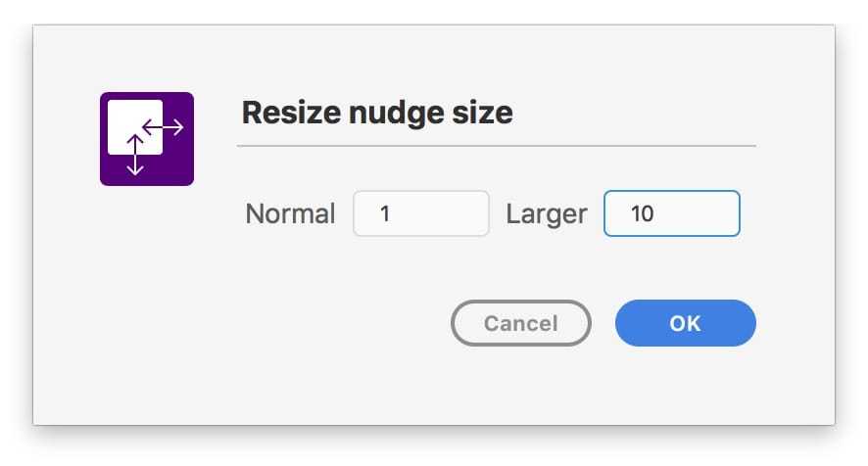Place cursor at the end of the Normal field
The image size is (868, 466).
465,213
